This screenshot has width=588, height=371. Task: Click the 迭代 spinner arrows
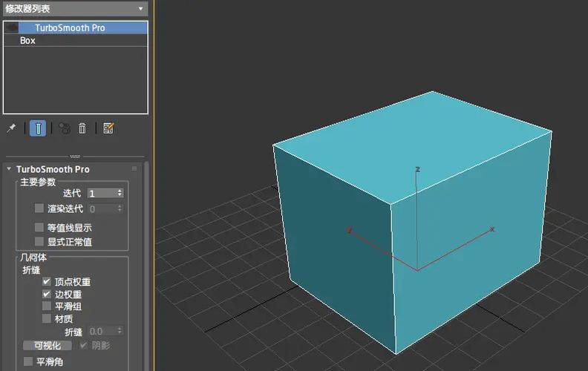(120, 193)
